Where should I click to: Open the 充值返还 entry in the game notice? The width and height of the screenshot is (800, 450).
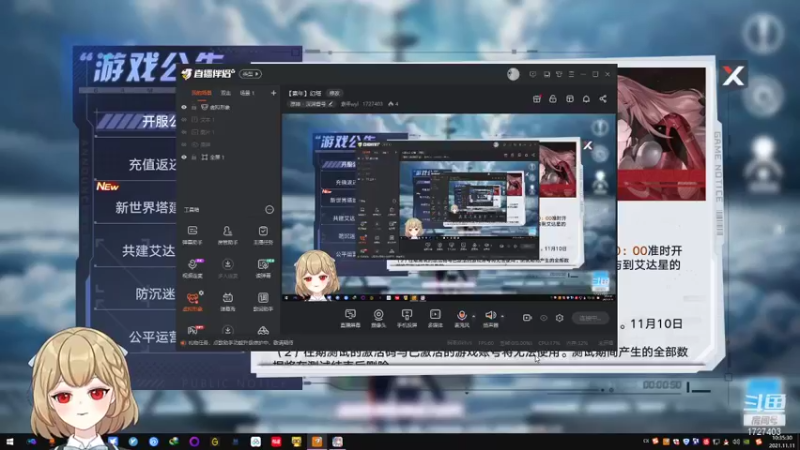click(x=152, y=164)
